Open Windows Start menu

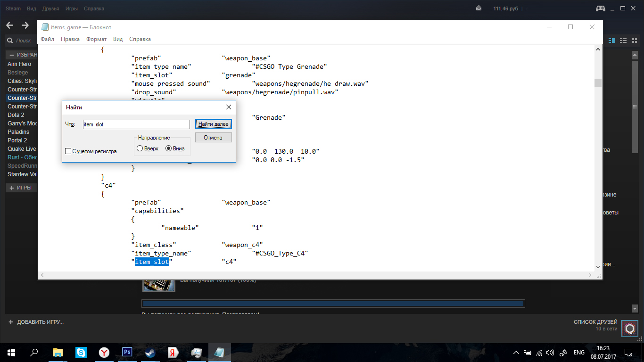pos(11,352)
